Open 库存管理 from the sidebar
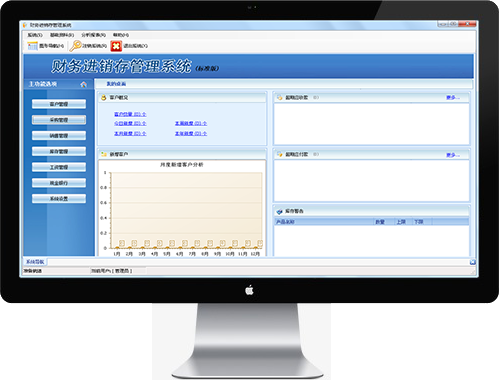Viewport: 499px width, 380px height. (x=59, y=151)
